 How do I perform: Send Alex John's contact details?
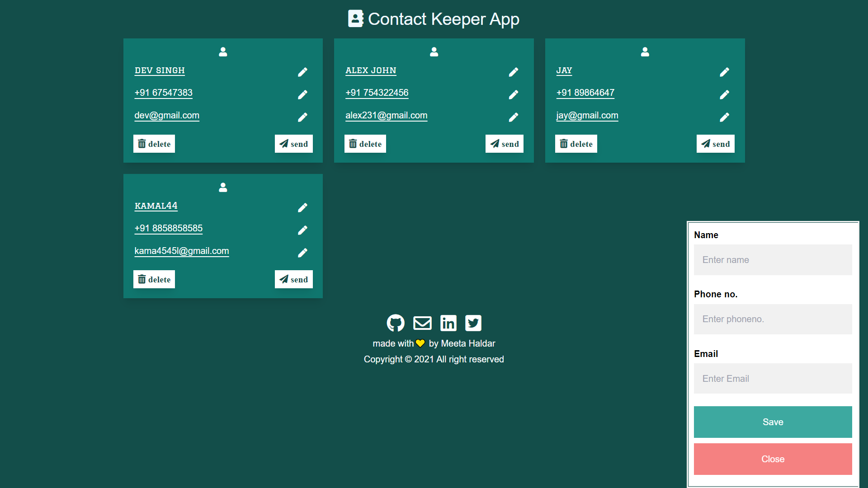[505, 144]
